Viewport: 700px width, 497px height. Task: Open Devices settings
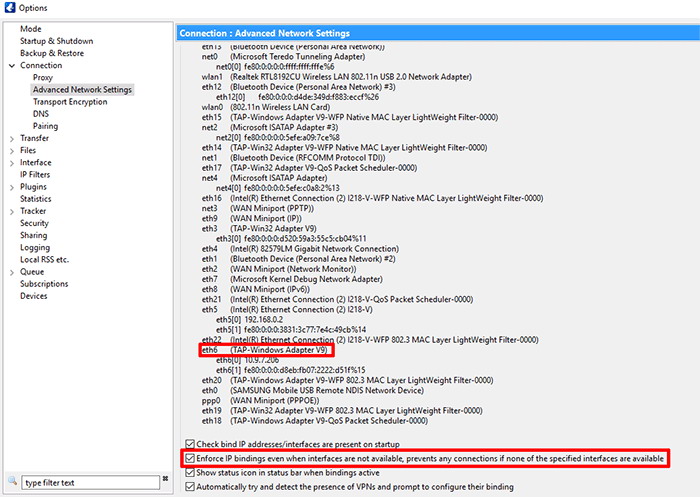tap(33, 296)
